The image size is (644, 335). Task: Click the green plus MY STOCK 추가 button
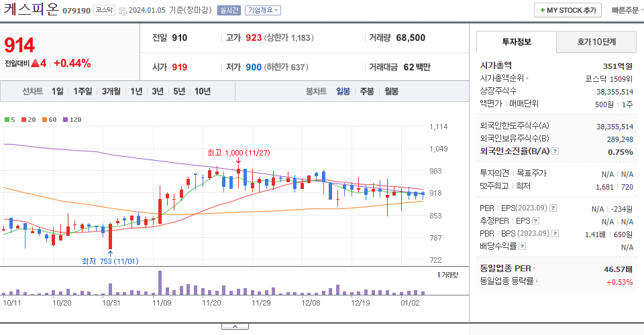click(568, 10)
